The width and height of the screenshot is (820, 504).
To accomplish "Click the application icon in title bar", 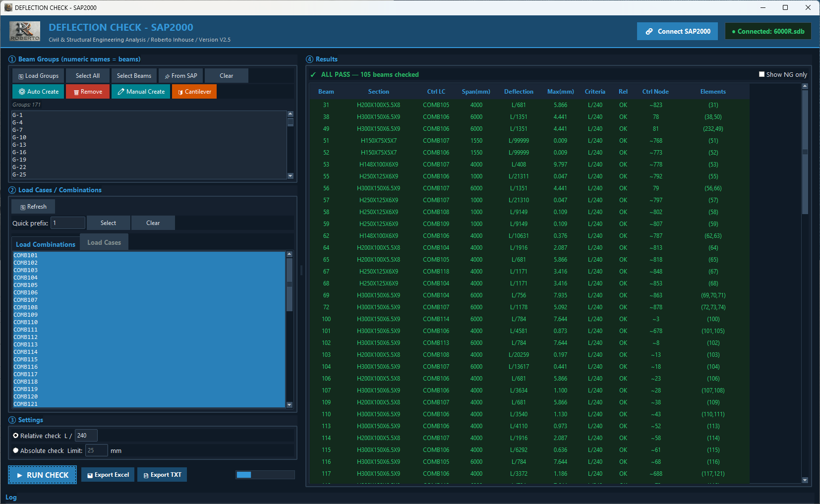I will pyautogui.click(x=8, y=7).
